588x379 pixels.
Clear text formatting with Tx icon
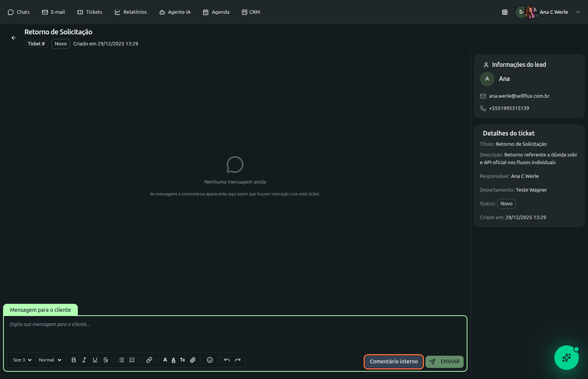pyautogui.click(x=182, y=360)
